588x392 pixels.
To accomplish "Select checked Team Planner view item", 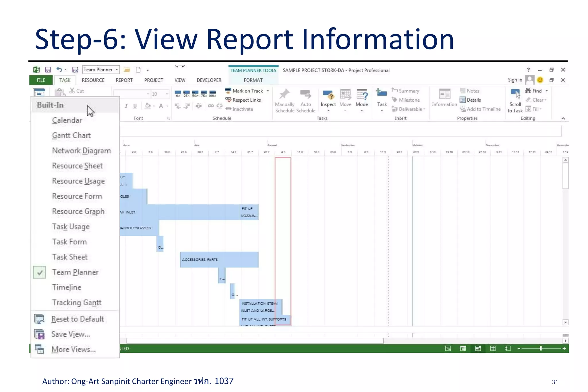I will pos(75,272).
